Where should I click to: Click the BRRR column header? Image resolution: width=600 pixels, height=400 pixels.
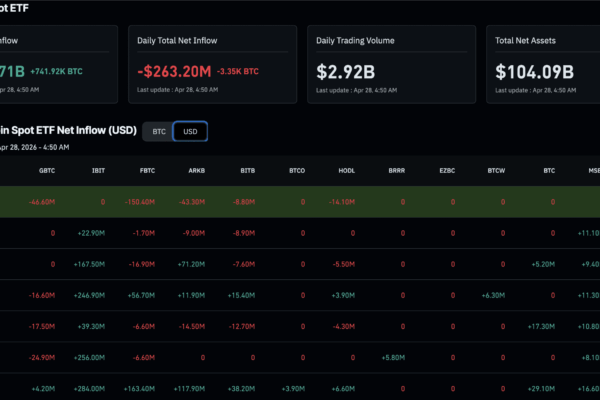click(397, 170)
